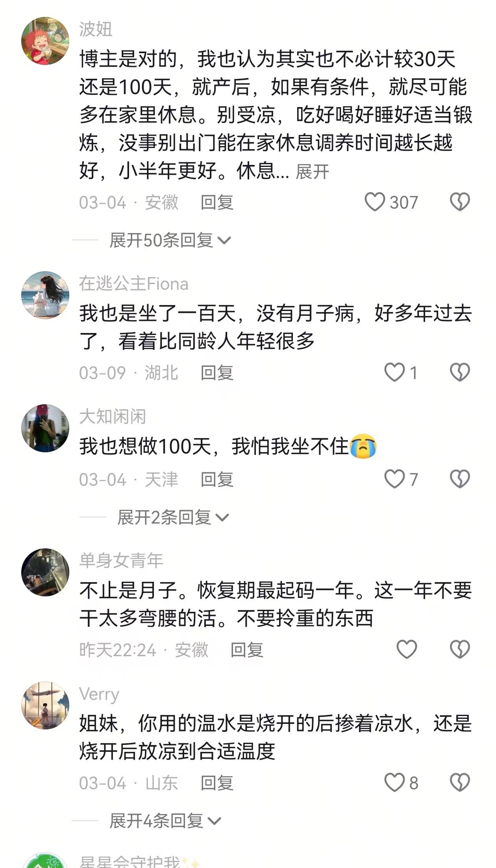This screenshot has width=496, height=868.
Task: Open 波妞's profile avatar
Action: tap(45, 41)
